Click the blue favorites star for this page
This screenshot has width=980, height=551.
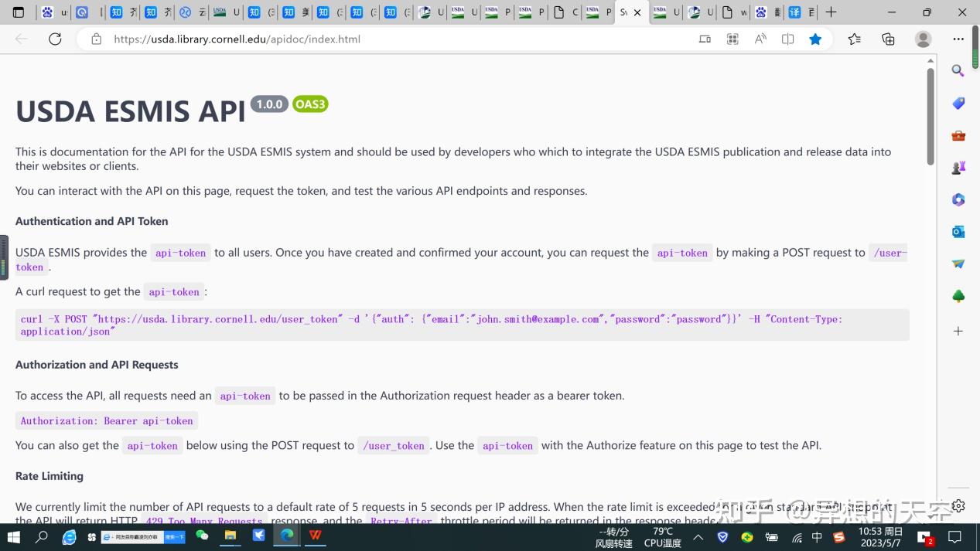pyautogui.click(x=815, y=39)
